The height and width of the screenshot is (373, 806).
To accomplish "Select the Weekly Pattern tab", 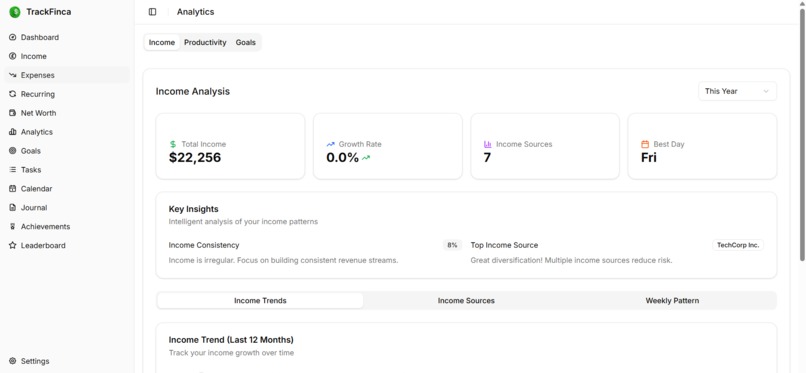I will (672, 301).
